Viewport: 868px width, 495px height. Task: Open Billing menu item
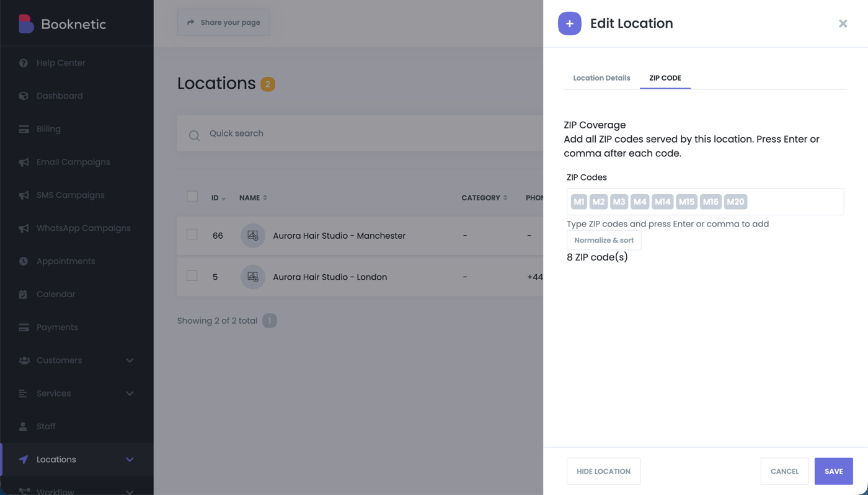coord(77,129)
